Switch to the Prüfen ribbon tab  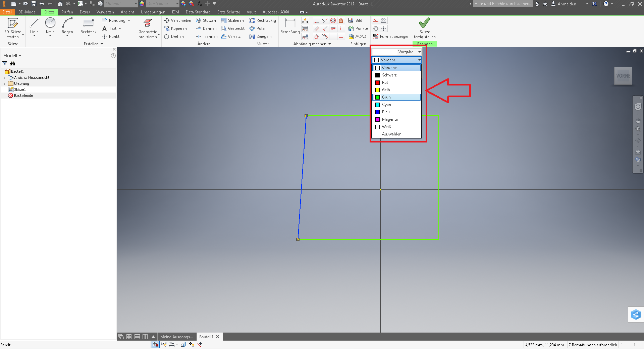point(67,12)
